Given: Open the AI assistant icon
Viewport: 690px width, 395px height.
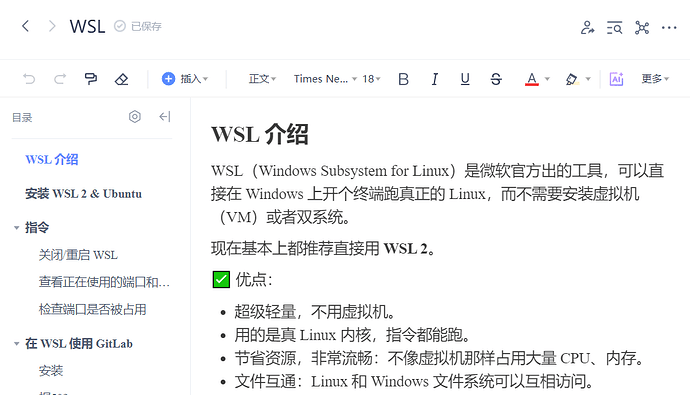Looking at the screenshot, I should click(x=616, y=79).
